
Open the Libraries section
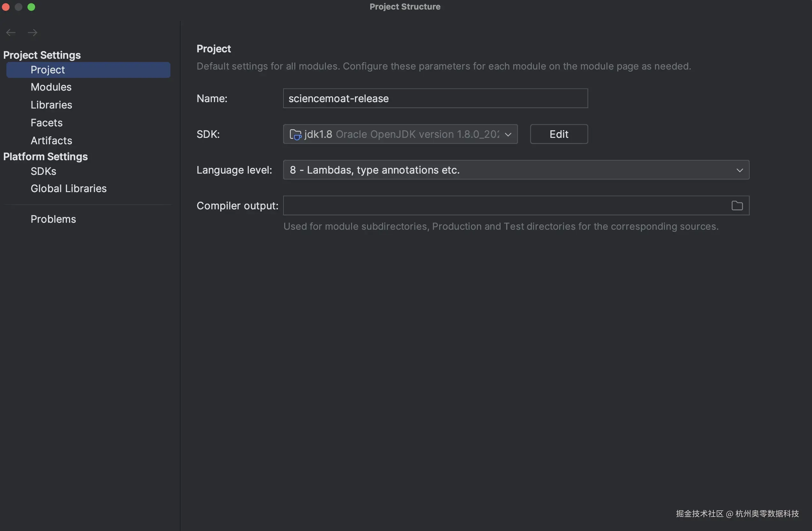(x=51, y=105)
